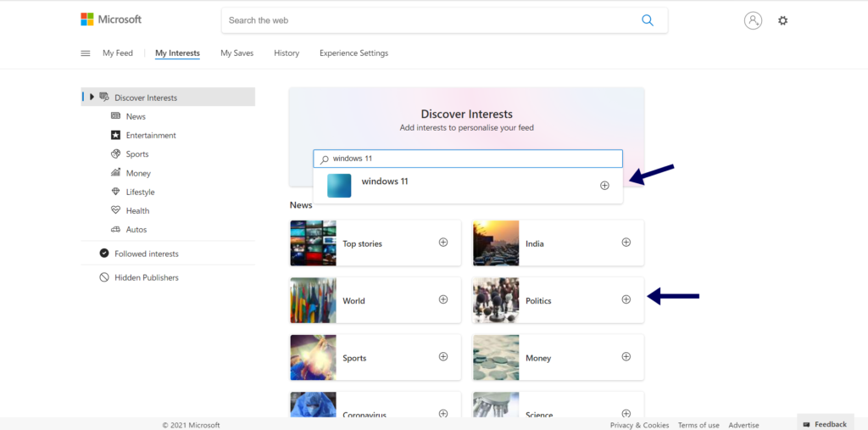The image size is (868, 430).
Task: Collapse the Discover Interests tree arrow
Action: coord(92,97)
